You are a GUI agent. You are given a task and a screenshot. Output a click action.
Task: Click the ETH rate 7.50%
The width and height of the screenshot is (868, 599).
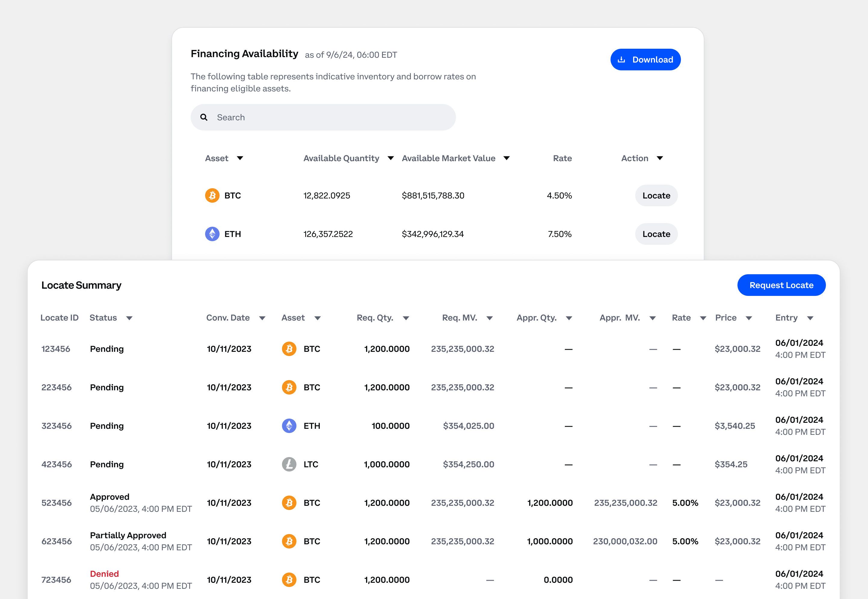click(x=559, y=234)
